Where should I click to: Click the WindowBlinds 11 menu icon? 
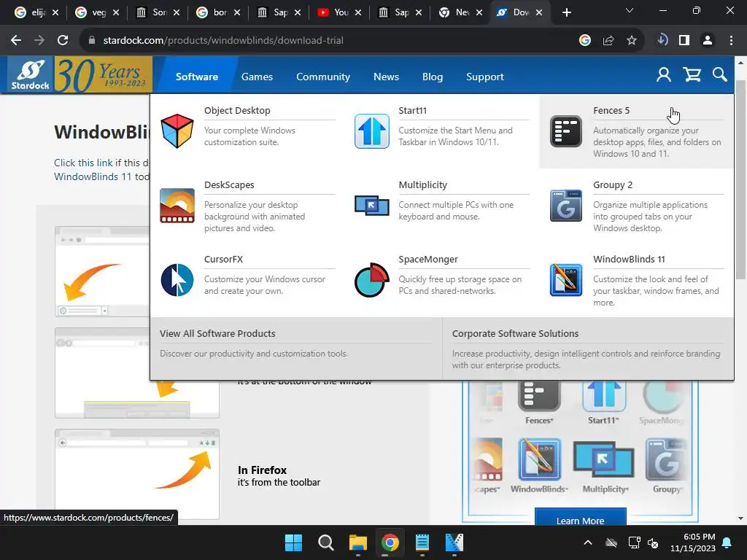click(566, 280)
